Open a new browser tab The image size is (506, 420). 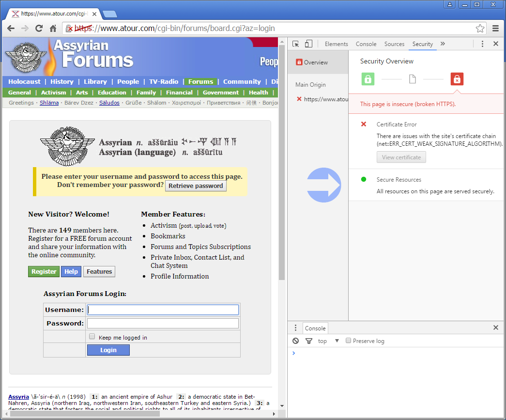[110, 14]
